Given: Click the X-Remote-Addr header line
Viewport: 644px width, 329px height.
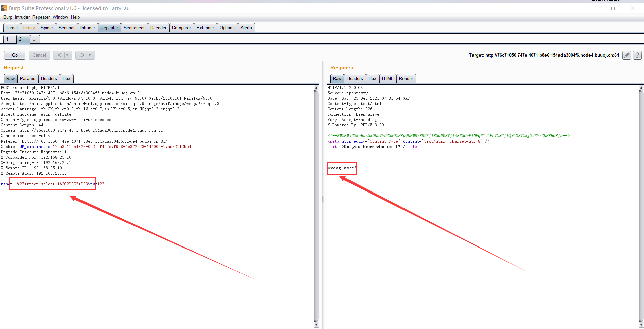Looking at the screenshot, I should pos(34,173).
